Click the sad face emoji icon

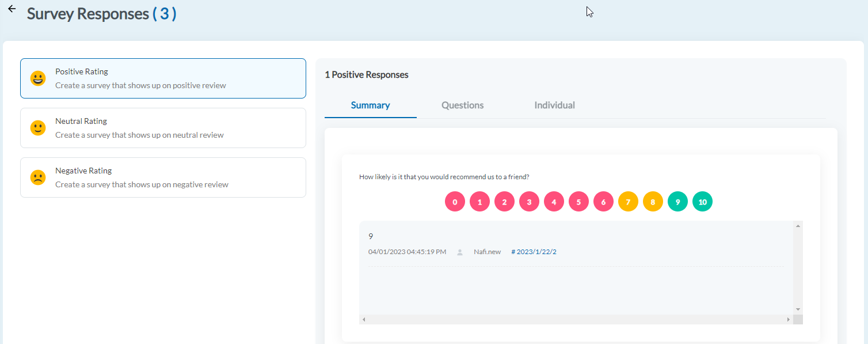click(38, 177)
